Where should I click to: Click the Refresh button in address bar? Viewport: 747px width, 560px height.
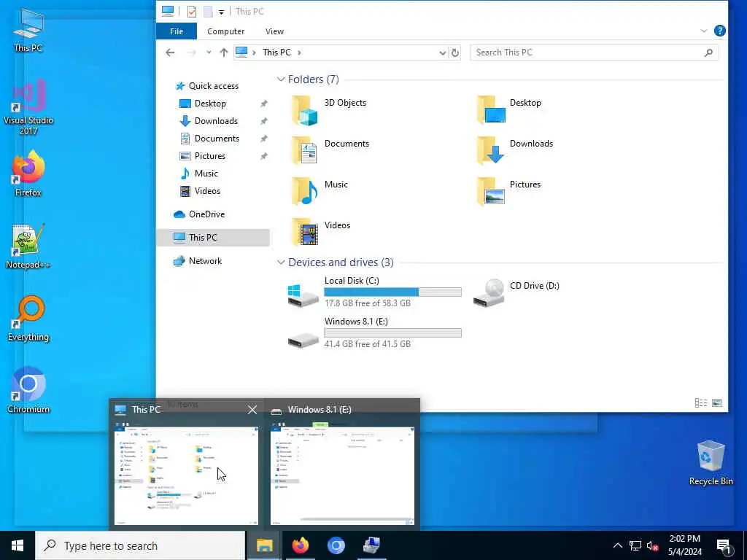[x=455, y=52]
